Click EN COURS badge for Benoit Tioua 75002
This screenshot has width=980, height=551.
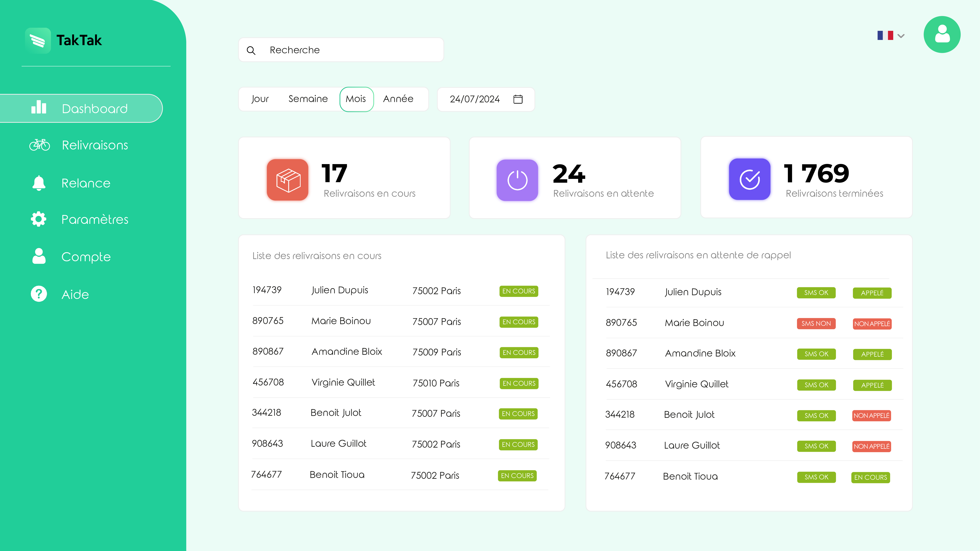[x=517, y=476]
